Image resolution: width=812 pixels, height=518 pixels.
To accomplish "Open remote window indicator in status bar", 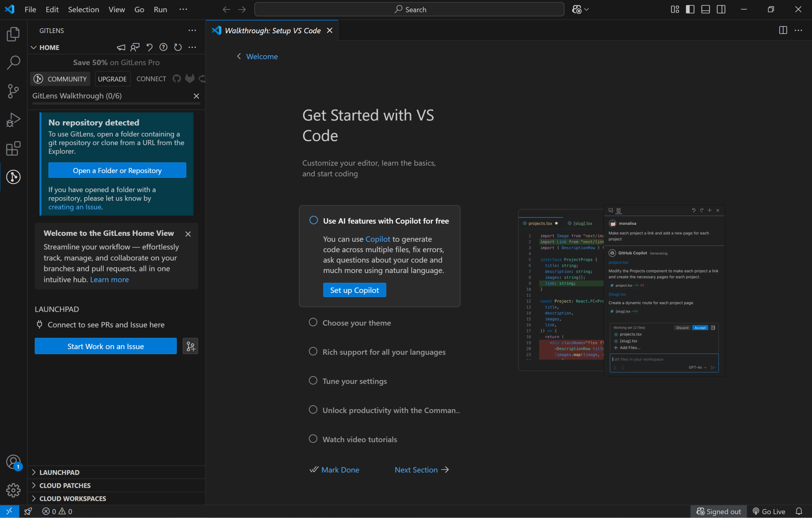I will coord(10,511).
